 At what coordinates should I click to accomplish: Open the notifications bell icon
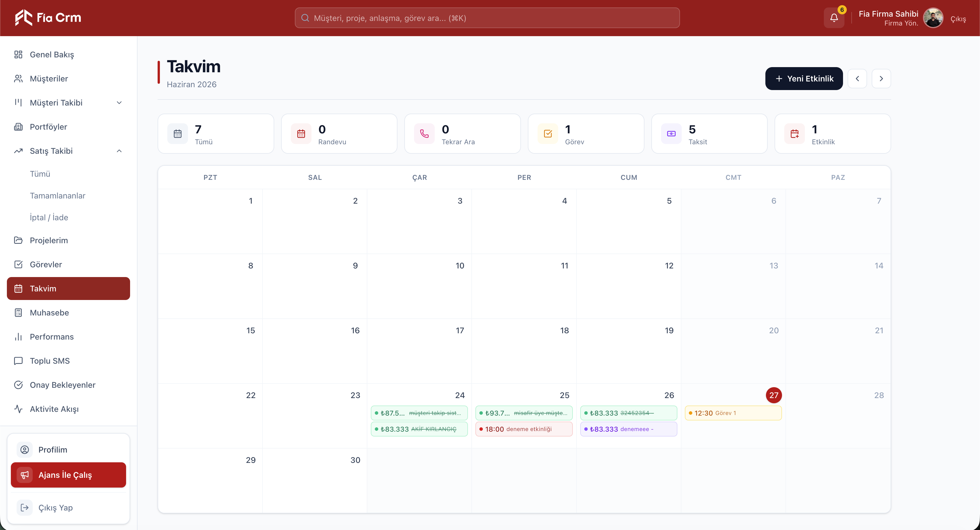(834, 17)
